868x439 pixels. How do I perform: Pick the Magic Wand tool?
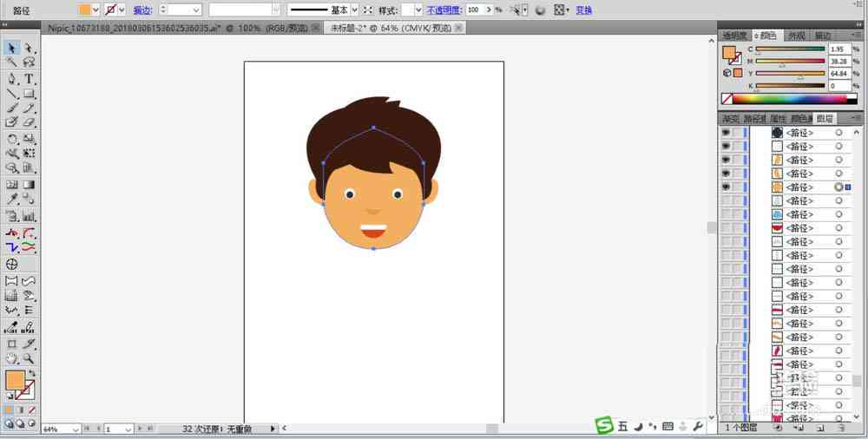(12, 62)
